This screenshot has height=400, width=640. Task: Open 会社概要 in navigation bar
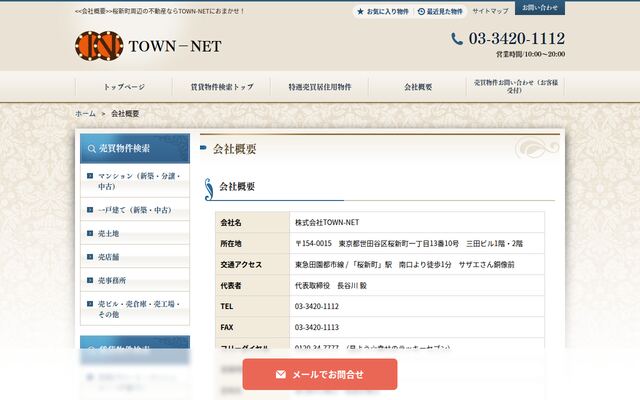click(x=418, y=87)
